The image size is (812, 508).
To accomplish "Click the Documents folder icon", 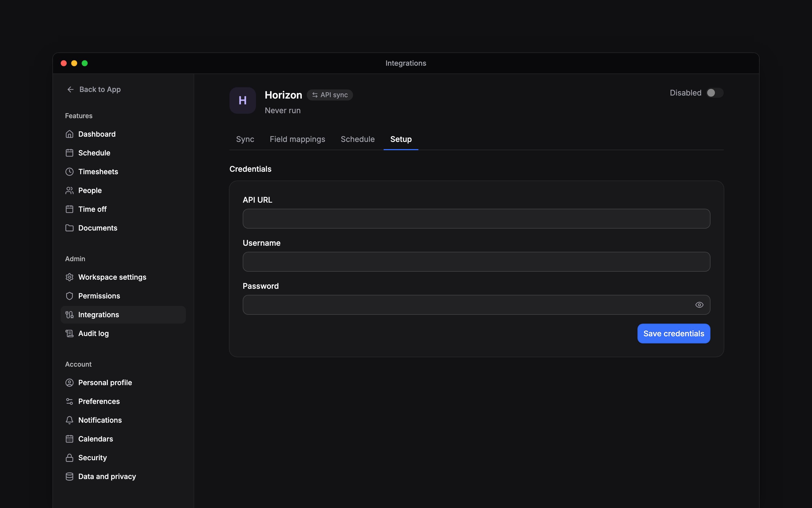I will [x=70, y=228].
